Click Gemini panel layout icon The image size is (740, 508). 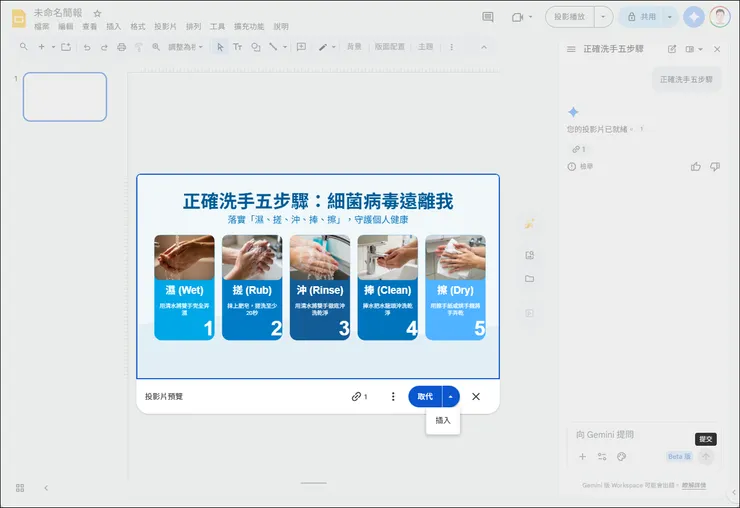(x=690, y=49)
